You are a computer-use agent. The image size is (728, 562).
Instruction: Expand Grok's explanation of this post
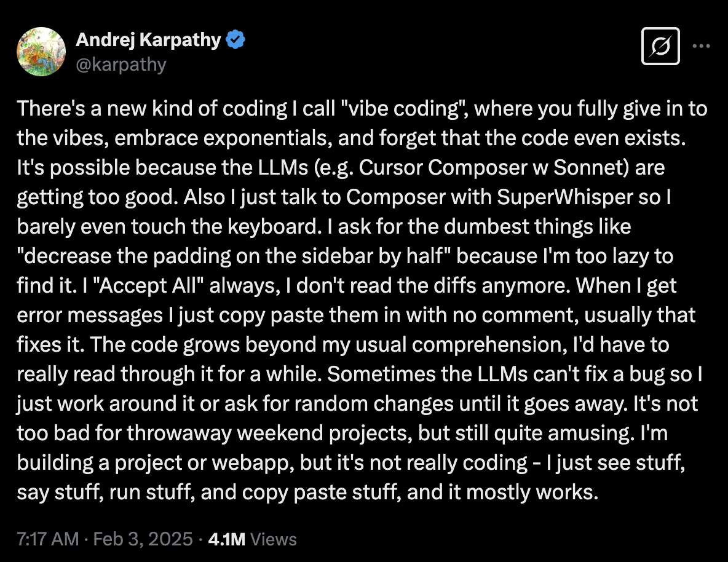(660, 45)
